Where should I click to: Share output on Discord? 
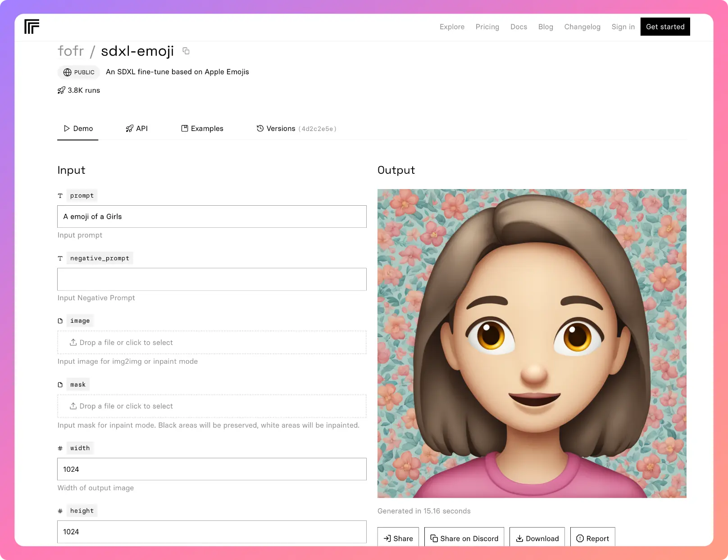click(x=464, y=538)
